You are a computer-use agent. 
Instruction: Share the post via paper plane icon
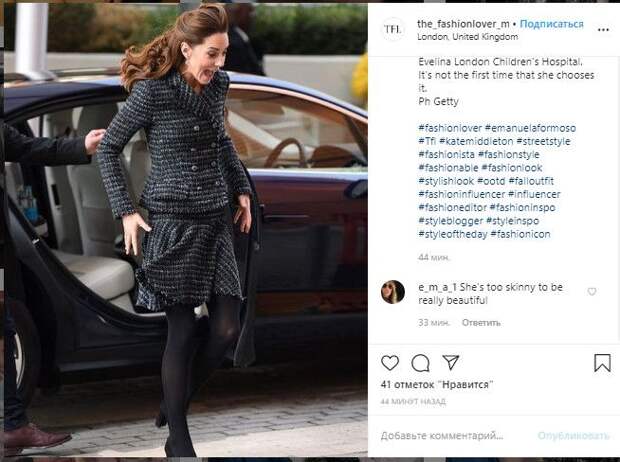[x=450, y=362]
